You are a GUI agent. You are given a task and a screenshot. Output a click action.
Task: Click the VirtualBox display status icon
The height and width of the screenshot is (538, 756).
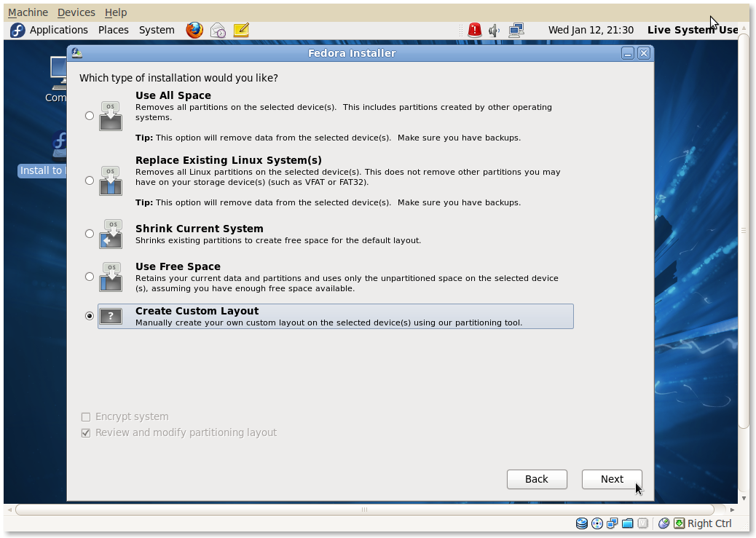click(642, 523)
